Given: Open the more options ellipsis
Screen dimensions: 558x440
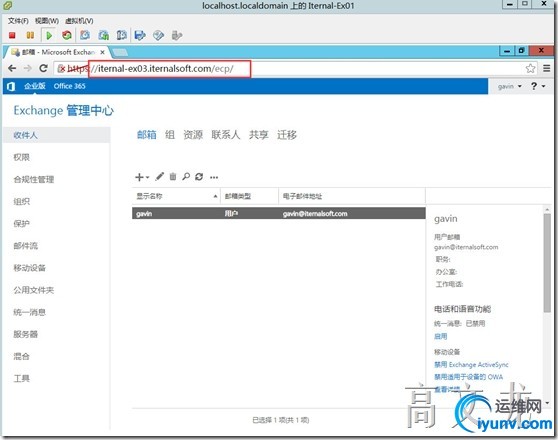Looking at the screenshot, I should coord(214,177).
